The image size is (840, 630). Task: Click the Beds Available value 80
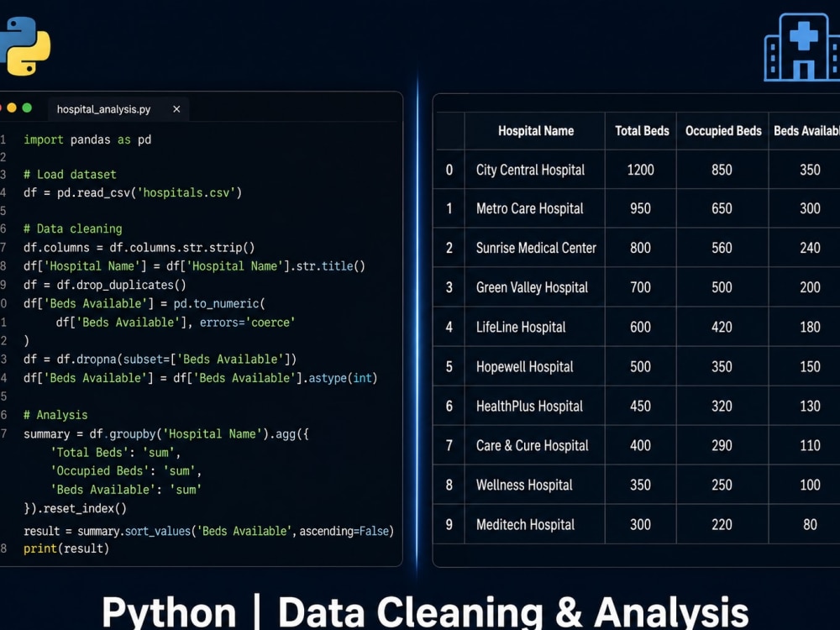pos(810,524)
